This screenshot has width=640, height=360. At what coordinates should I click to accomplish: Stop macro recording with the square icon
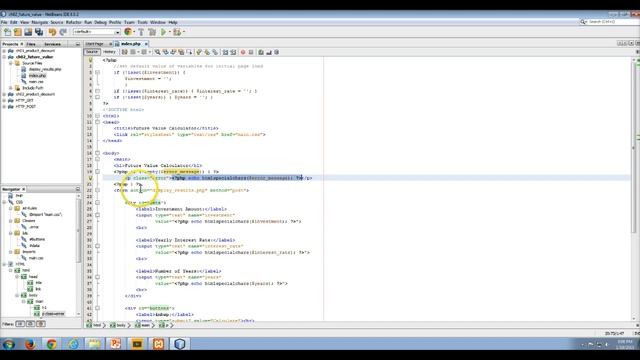pyautogui.click(x=251, y=52)
